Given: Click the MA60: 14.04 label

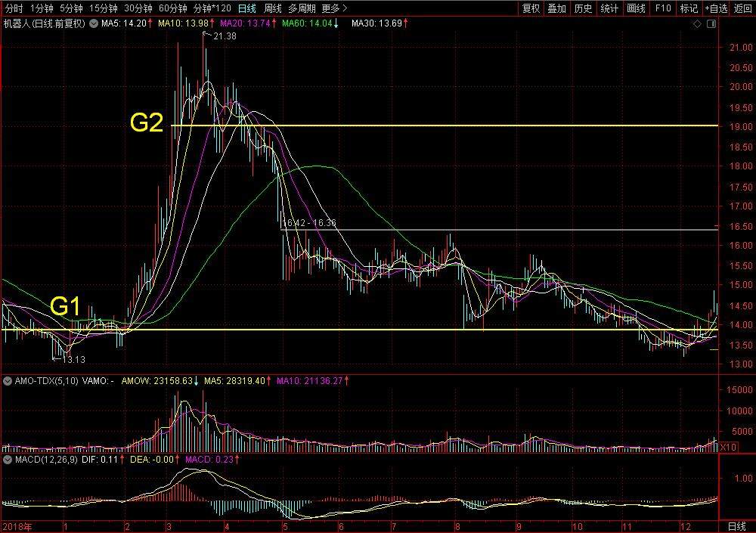Looking at the screenshot, I should coord(310,23).
